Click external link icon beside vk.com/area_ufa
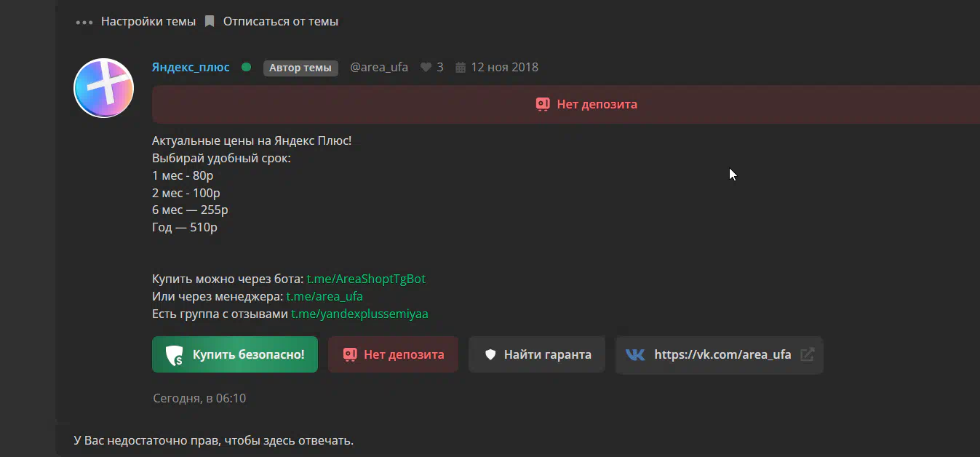The image size is (980, 457). pos(807,354)
